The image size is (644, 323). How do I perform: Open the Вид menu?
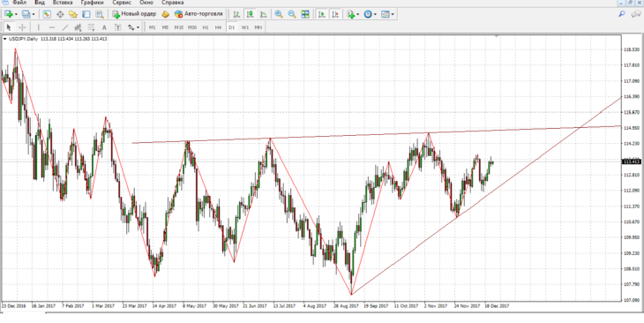pyautogui.click(x=40, y=3)
